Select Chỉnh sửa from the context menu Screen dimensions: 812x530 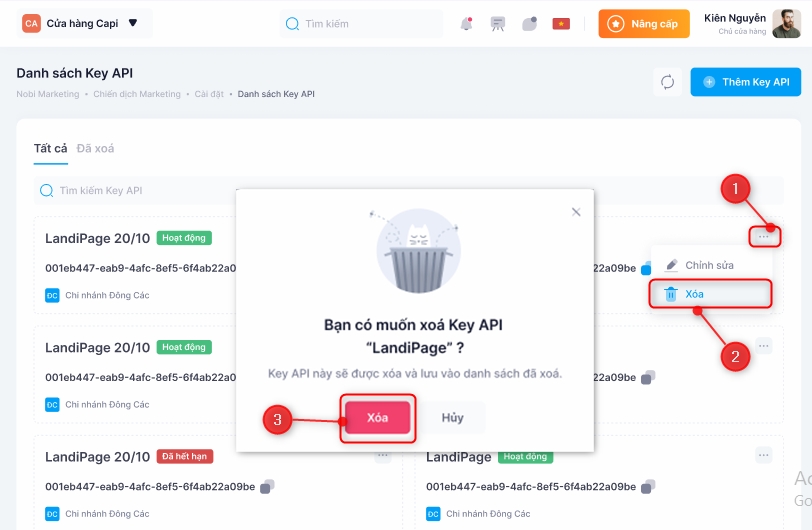(x=710, y=265)
